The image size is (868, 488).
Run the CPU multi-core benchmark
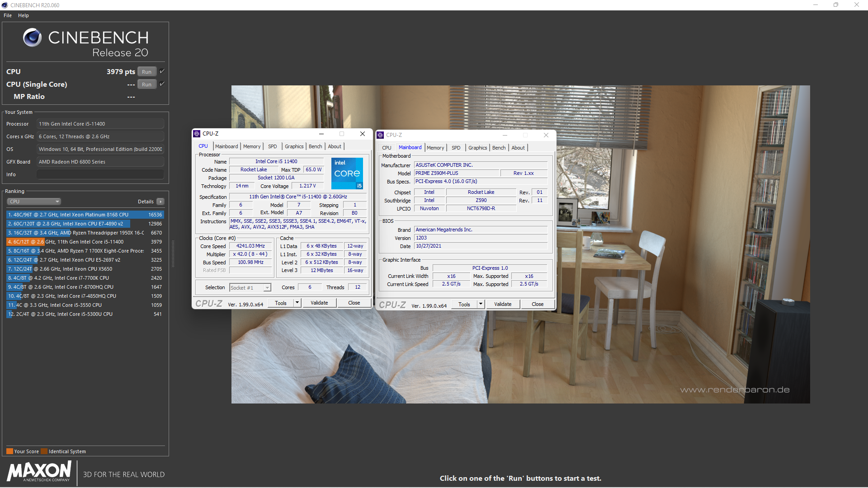click(146, 71)
